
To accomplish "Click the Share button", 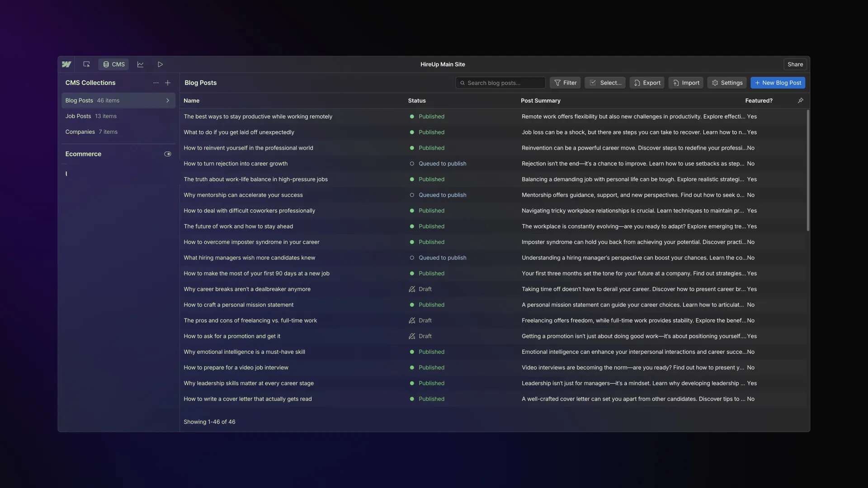I will [x=795, y=64].
